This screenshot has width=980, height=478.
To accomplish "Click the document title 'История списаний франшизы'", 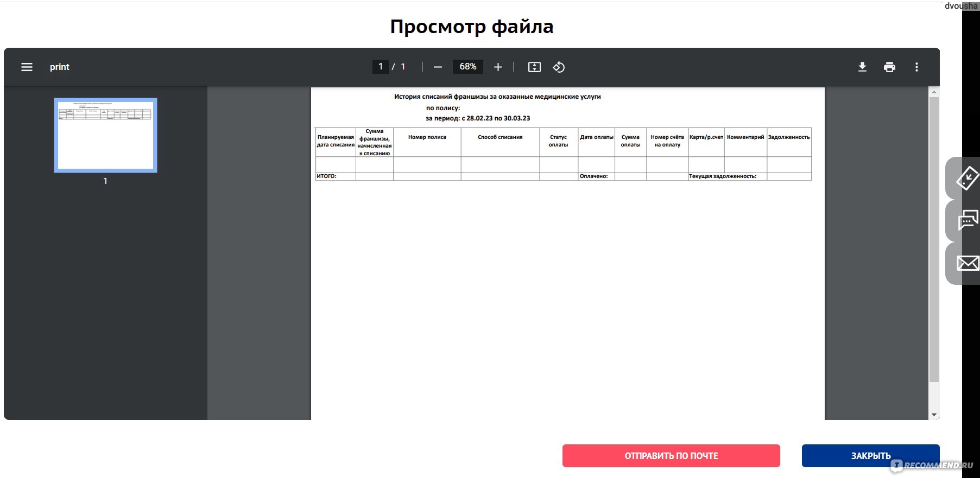I will [497, 97].
